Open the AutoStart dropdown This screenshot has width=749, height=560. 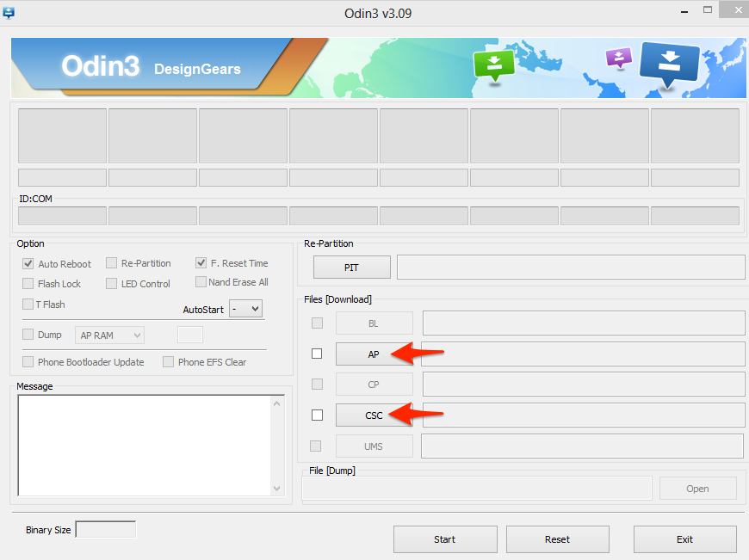coord(245,309)
